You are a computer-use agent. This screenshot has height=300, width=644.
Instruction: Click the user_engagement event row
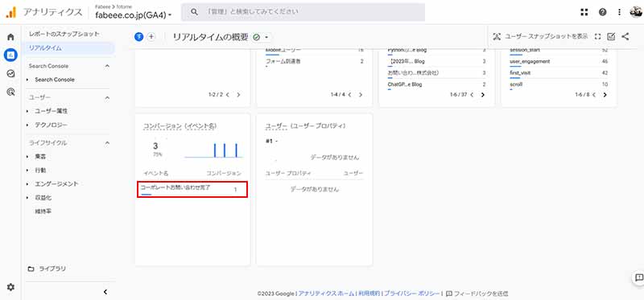click(559, 62)
